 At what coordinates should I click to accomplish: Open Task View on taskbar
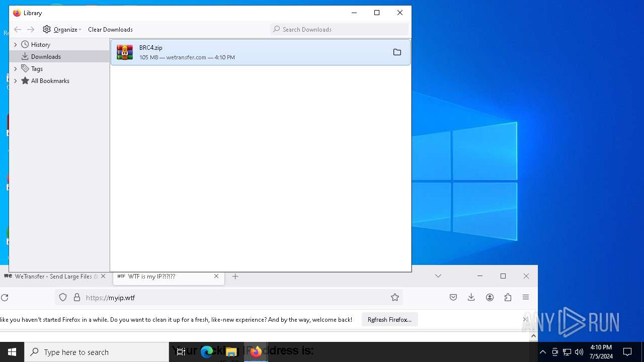pyautogui.click(x=181, y=352)
